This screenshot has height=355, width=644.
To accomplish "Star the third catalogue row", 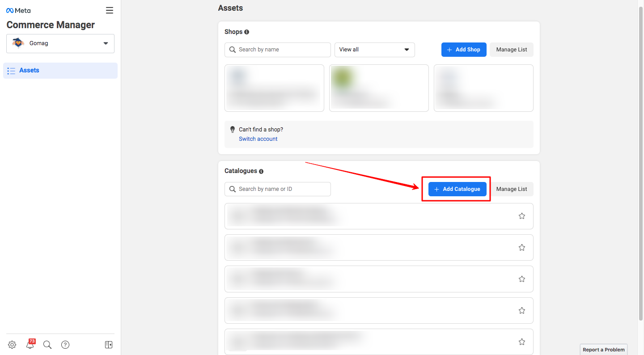I will point(522,279).
